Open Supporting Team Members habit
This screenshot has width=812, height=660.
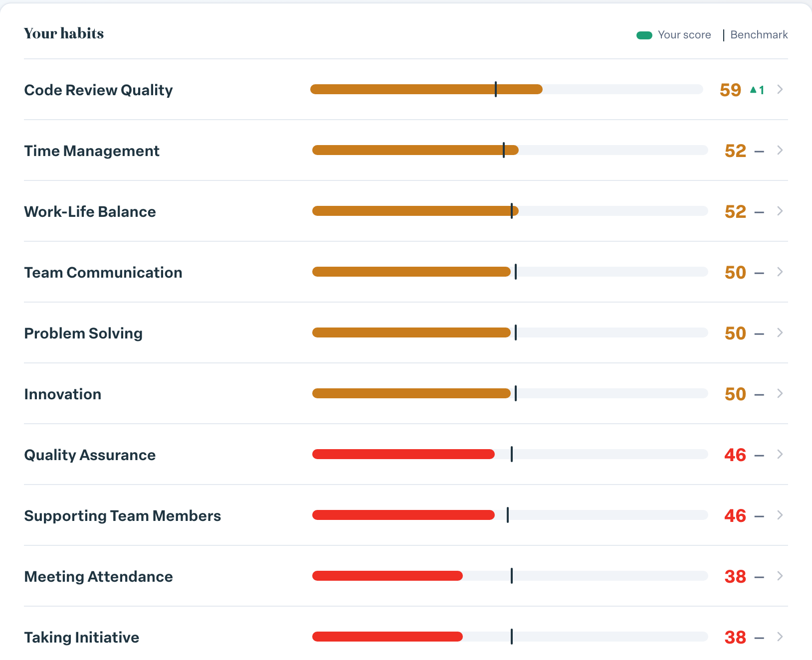coord(123,516)
